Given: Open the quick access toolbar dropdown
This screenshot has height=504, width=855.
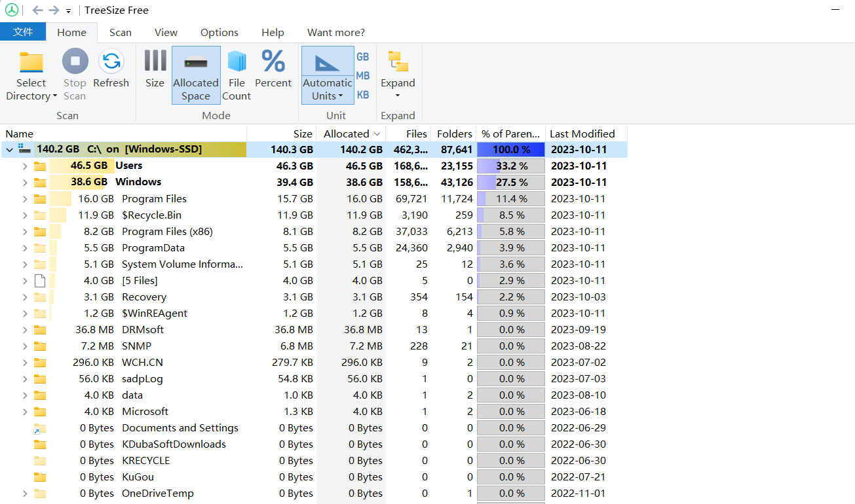Looking at the screenshot, I should (68, 11).
